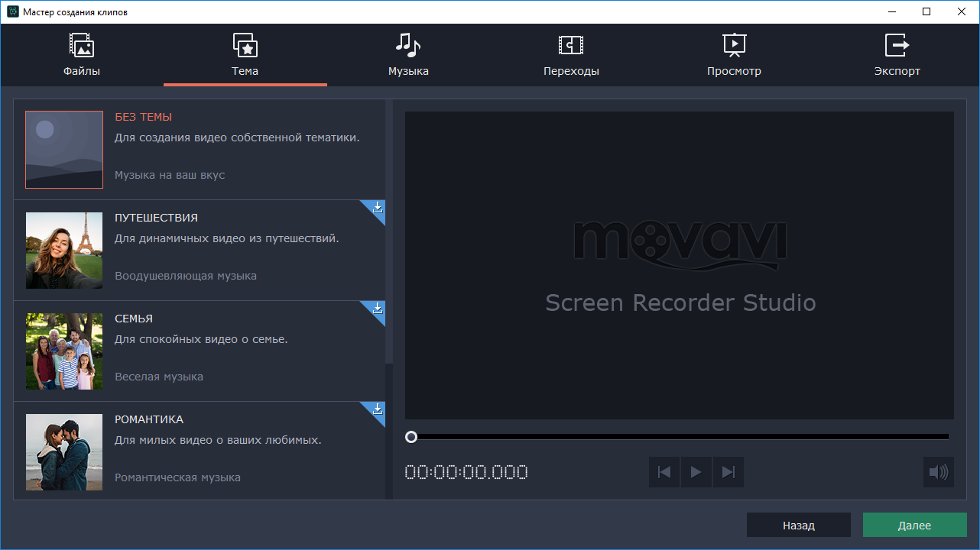
Task: Select the Путешествия Eiffel Tower thumbnail
Action: (64, 251)
